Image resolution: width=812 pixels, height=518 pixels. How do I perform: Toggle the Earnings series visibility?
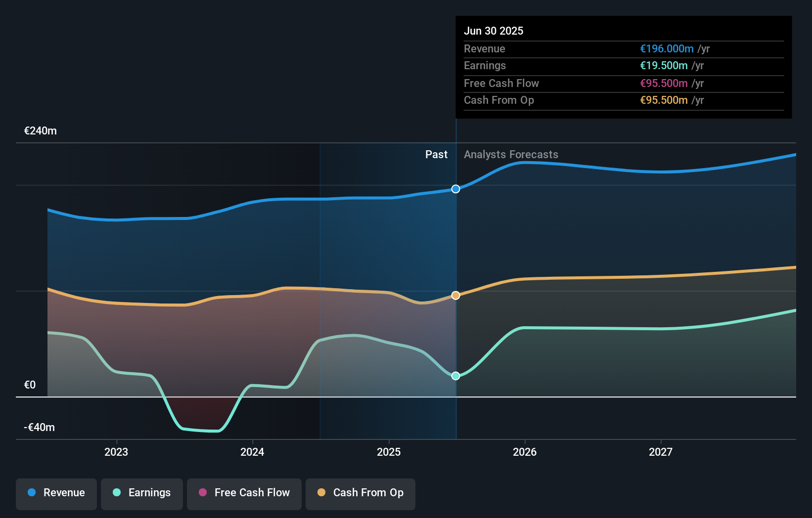(142, 494)
